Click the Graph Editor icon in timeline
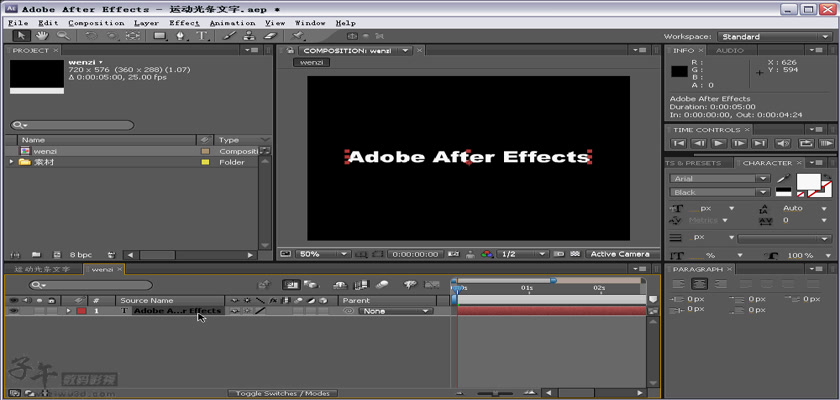The height and width of the screenshot is (400, 840). coord(432,285)
